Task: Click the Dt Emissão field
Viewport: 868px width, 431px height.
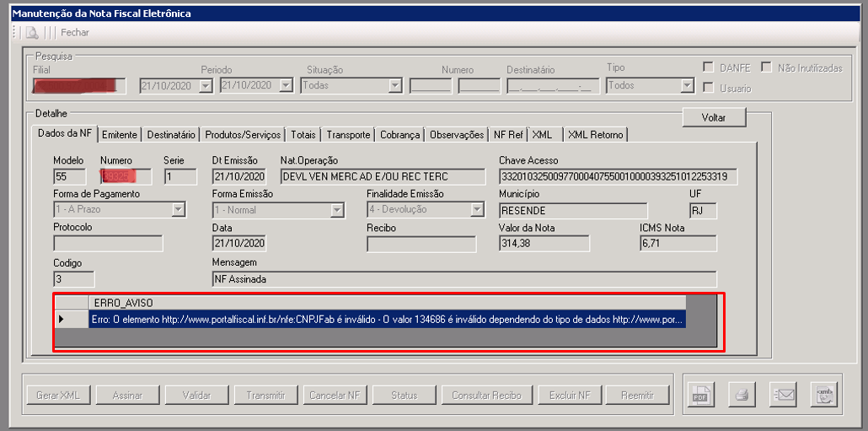Action: 239,177
